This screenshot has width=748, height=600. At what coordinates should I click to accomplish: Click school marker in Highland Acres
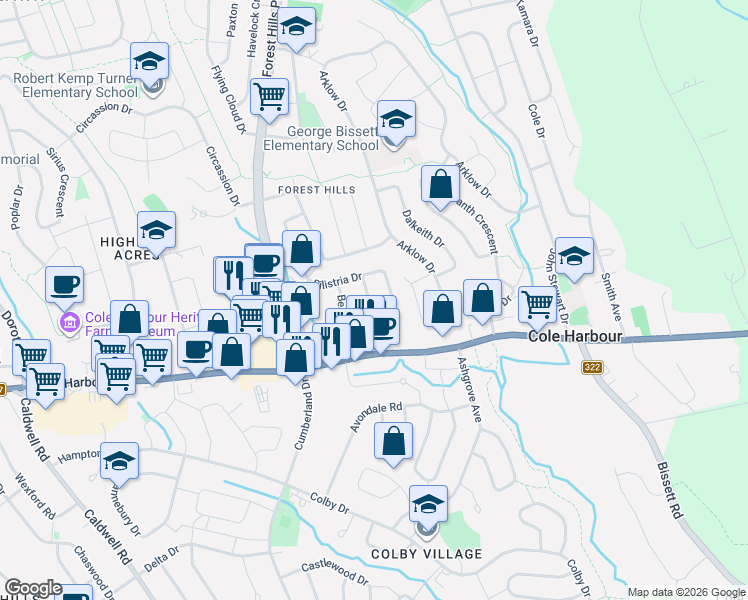[x=156, y=233]
